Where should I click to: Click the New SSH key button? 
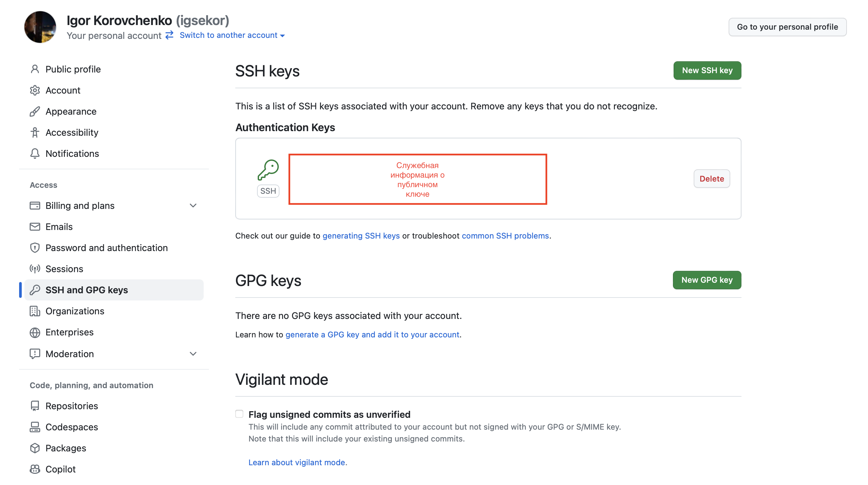tap(707, 71)
